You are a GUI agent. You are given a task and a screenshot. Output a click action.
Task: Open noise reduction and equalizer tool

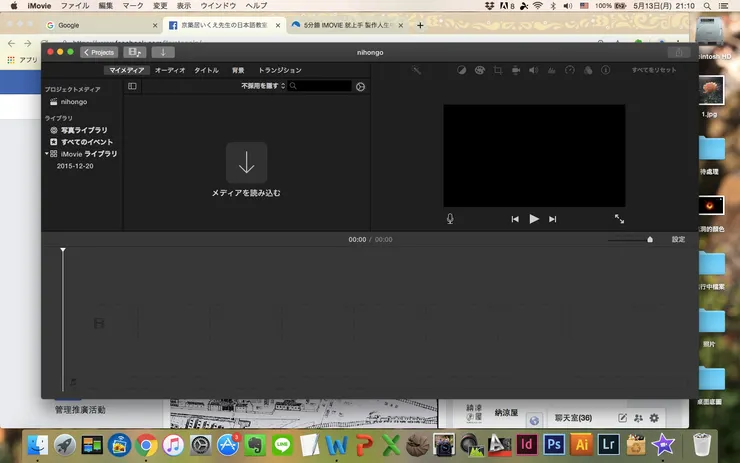coord(551,70)
